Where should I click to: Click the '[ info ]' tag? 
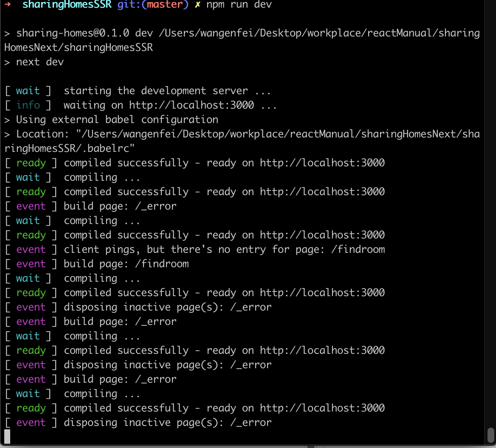pyautogui.click(x=28, y=105)
